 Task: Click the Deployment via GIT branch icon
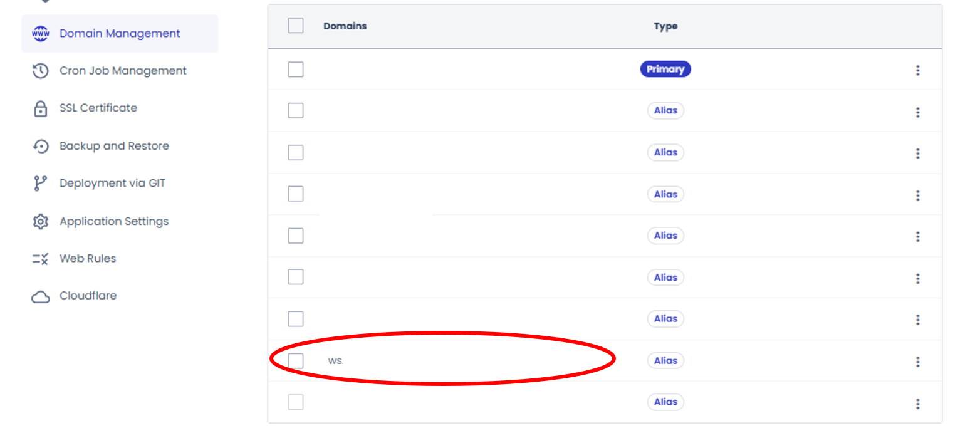[x=40, y=184]
